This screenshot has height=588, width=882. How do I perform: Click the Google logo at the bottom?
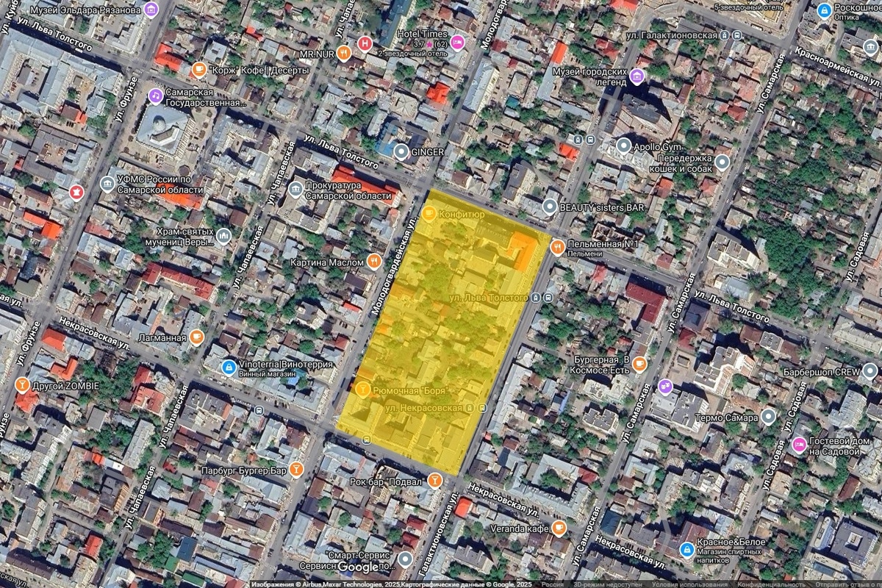point(358,567)
